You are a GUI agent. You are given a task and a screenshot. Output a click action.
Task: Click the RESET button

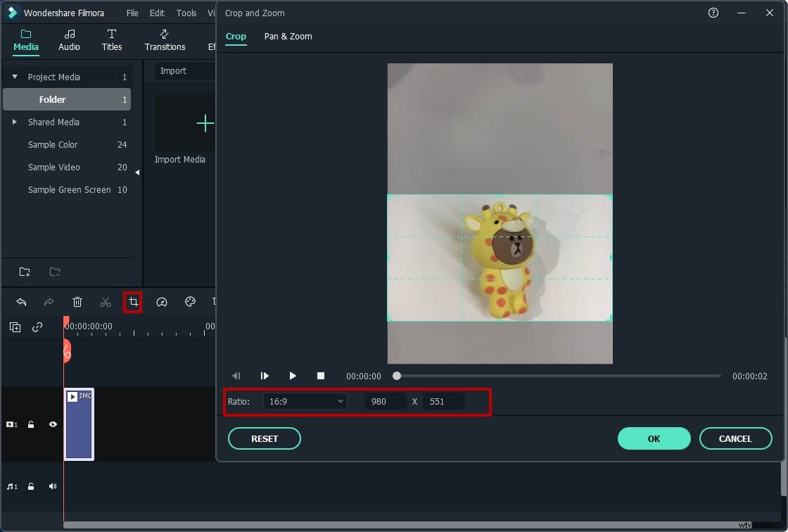tap(264, 438)
